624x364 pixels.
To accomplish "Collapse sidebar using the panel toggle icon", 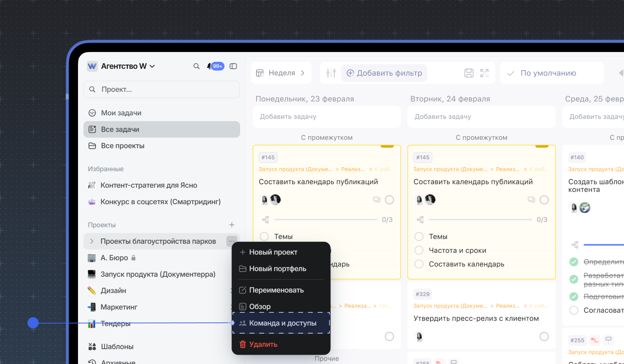I will (233, 66).
